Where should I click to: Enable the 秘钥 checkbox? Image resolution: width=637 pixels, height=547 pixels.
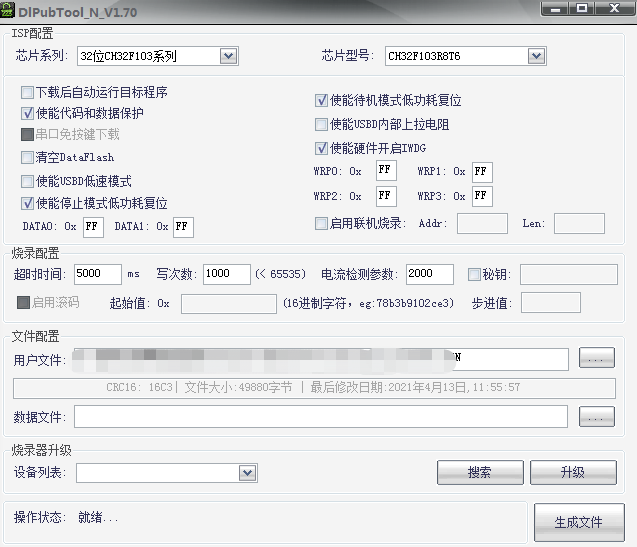[x=475, y=274]
